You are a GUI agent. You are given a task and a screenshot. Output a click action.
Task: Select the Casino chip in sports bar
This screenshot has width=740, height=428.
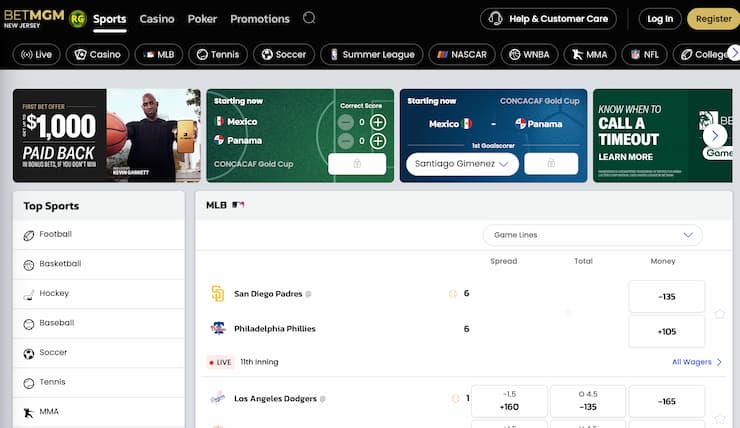click(x=97, y=55)
